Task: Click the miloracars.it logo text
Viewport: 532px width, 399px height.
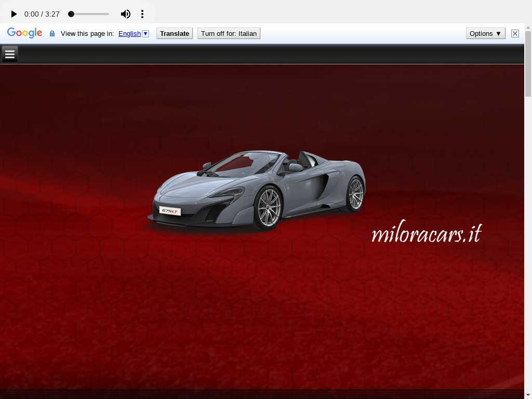Action: click(426, 233)
